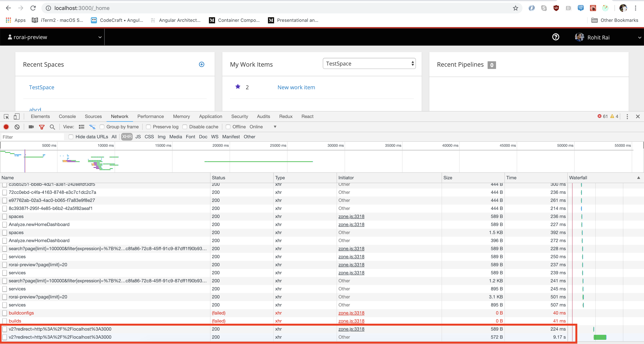644x344 pixels.
Task: Enable screenshot capture camera icon
Action: click(x=31, y=127)
